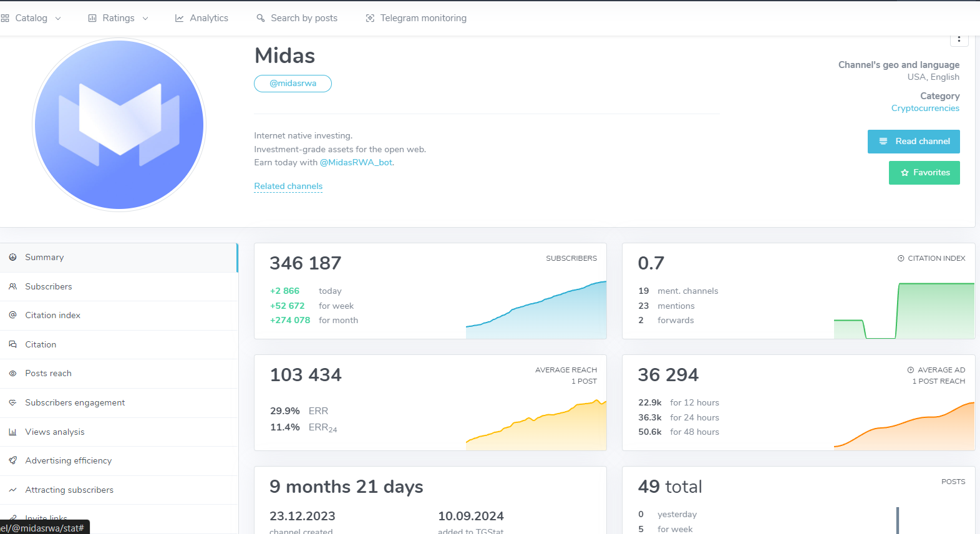Click the ad post reach orange chart
Image resolution: width=980 pixels, height=534 pixels.
(904, 425)
